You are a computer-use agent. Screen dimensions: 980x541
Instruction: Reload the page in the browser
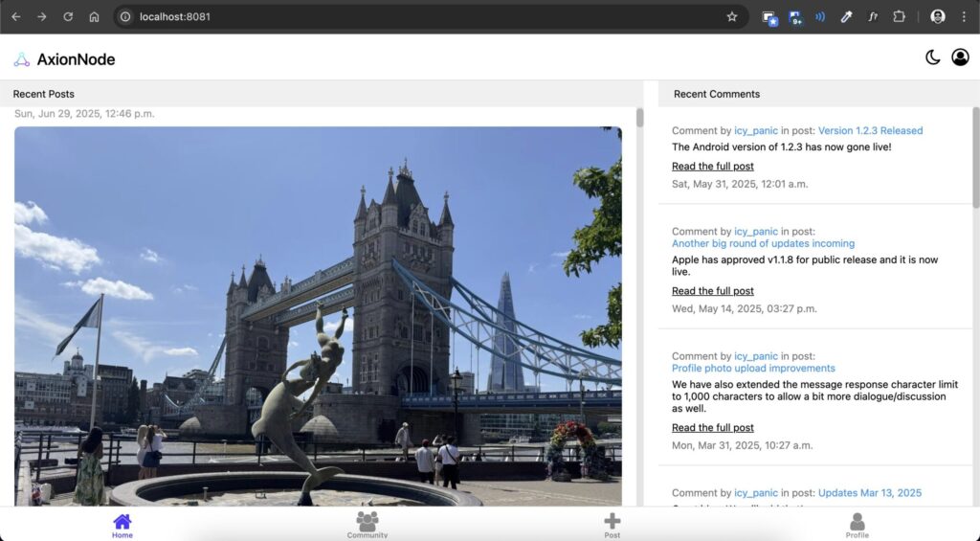pos(68,16)
